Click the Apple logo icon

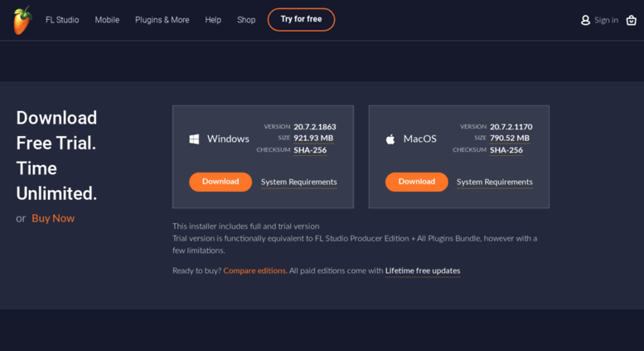[x=390, y=139]
